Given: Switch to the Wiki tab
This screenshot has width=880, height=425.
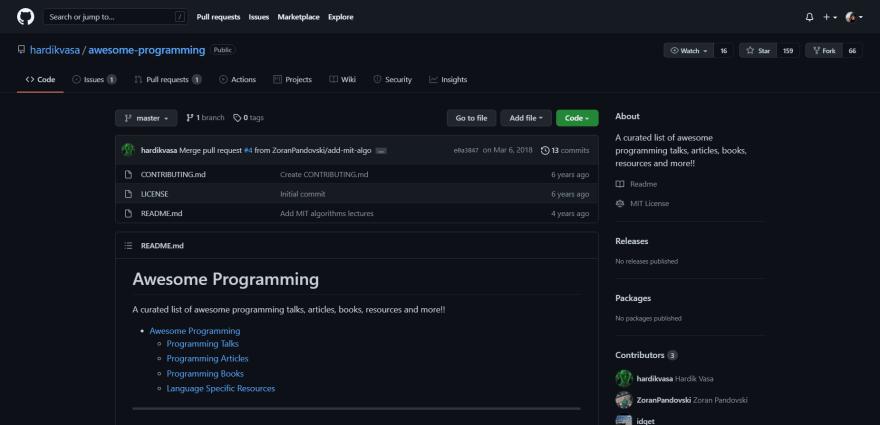Looking at the screenshot, I should pyautogui.click(x=342, y=80).
